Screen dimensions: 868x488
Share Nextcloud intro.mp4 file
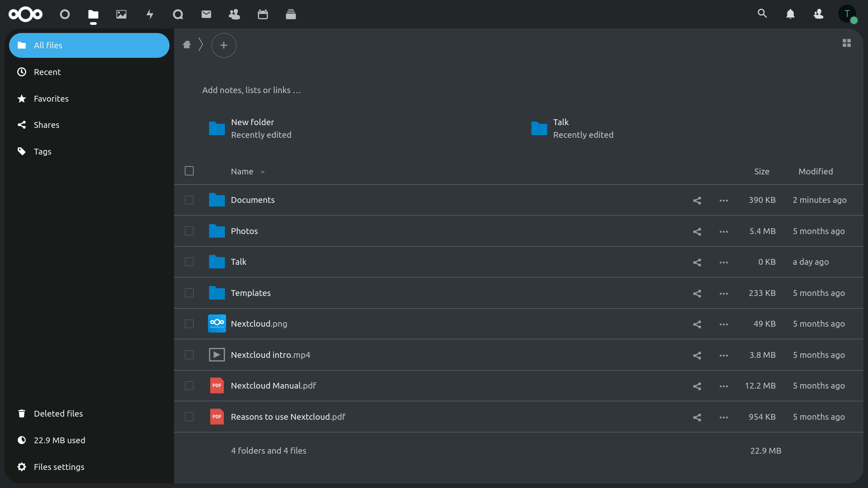click(697, 355)
